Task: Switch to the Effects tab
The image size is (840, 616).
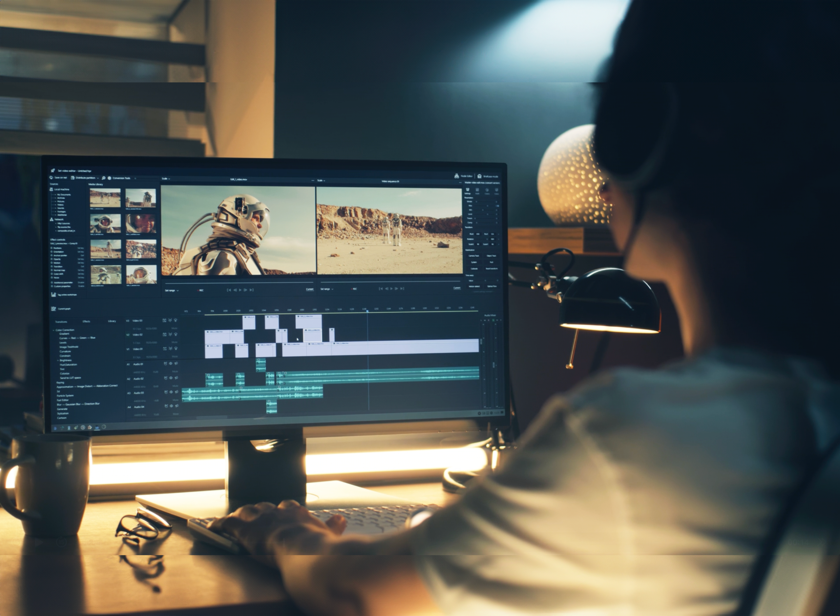Action: (x=86, y=321)
